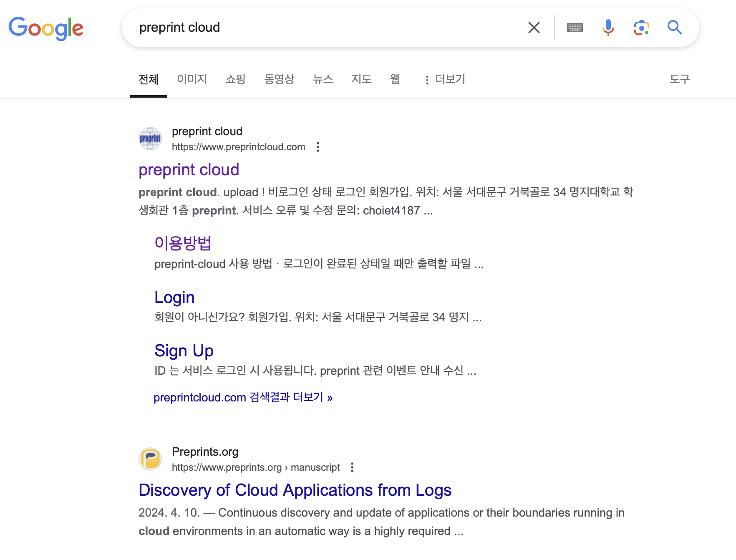Clear the search box with X
Image resolution: width=736 pixels, height=560 pixels.
click(x=534, y=28)
